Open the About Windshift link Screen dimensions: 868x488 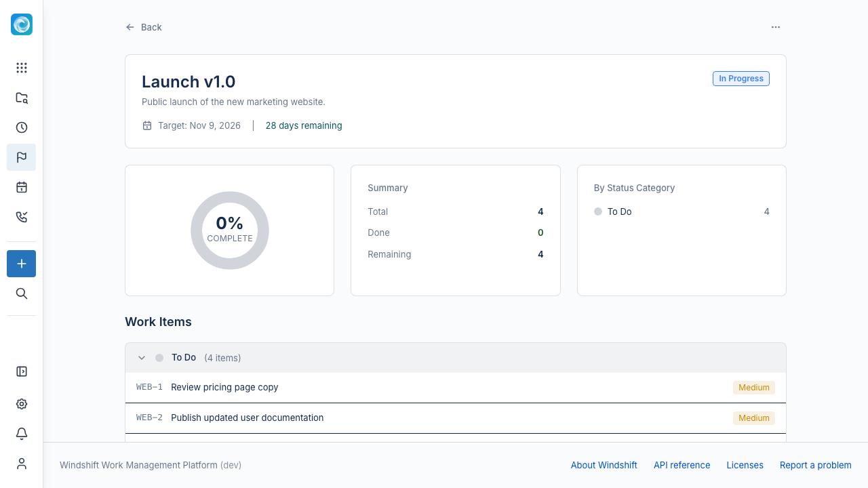[604, 465]
